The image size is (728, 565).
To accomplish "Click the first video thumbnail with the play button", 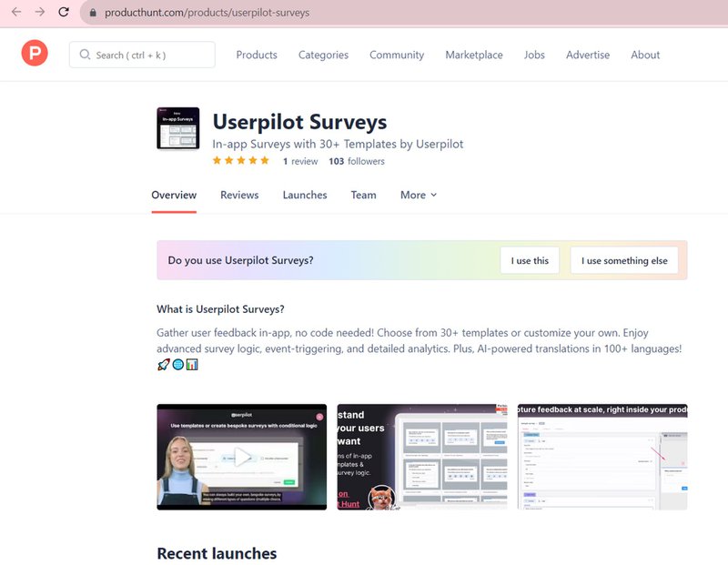I will 242,455.
